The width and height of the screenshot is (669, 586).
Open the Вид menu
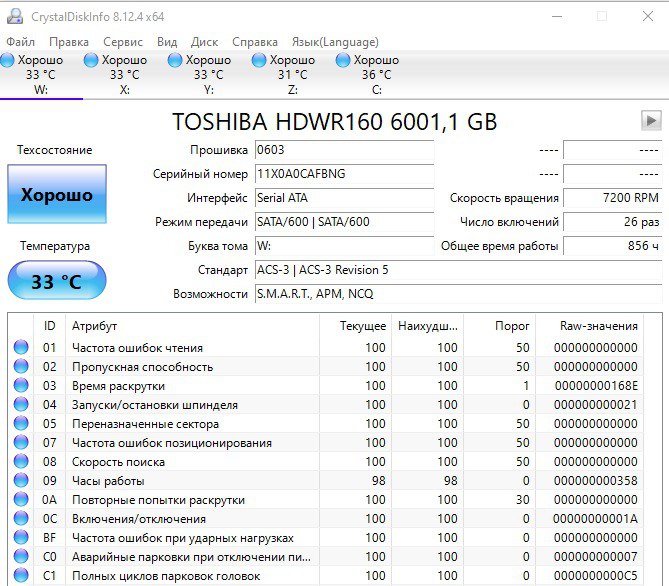point(167,42)
